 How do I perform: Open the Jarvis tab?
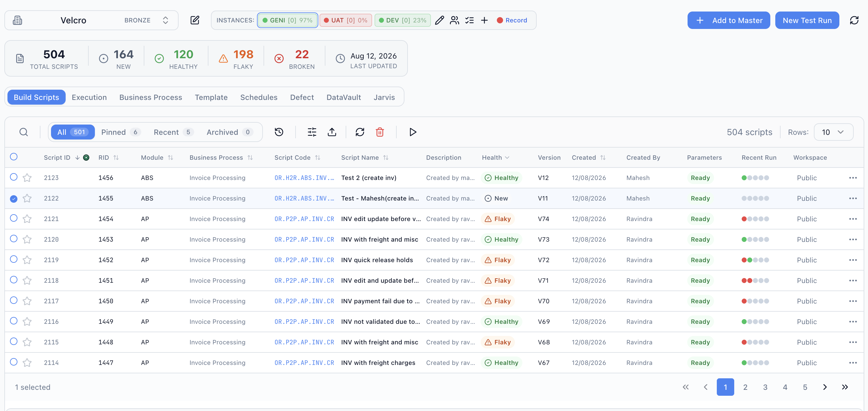[384, 97]
